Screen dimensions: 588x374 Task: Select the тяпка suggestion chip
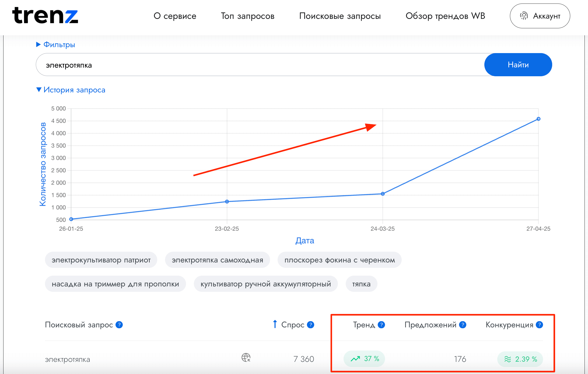[361, 284]
